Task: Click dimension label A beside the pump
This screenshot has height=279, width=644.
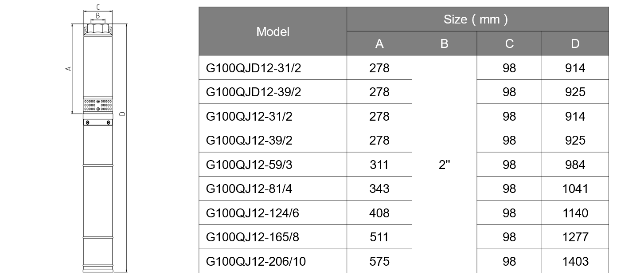Action: click(68, 69)
